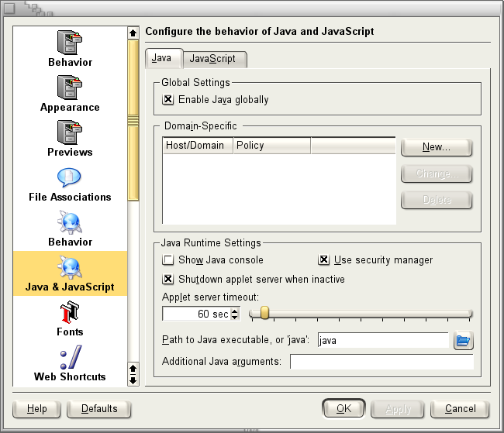Click the Help button
The width and height of the screenshot is (504, 433).
(x=36, y=409)
